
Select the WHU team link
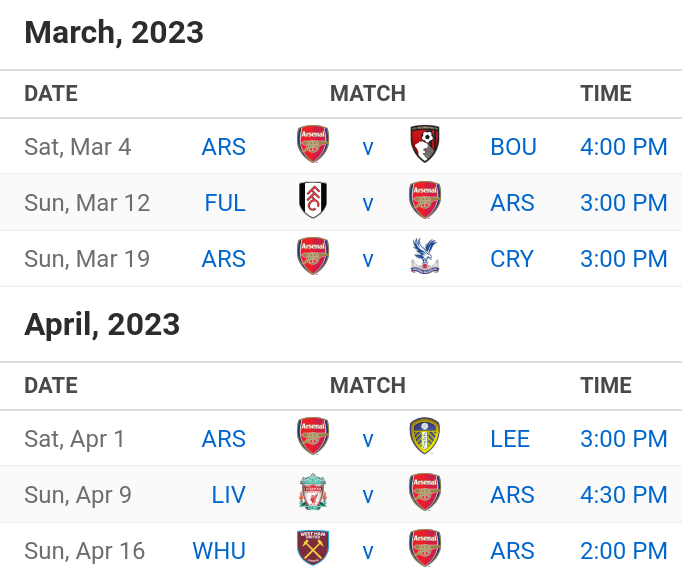coord(219,551)
